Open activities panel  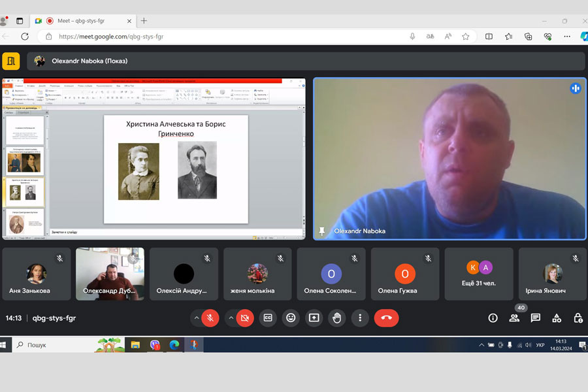[x=557, y=318]
